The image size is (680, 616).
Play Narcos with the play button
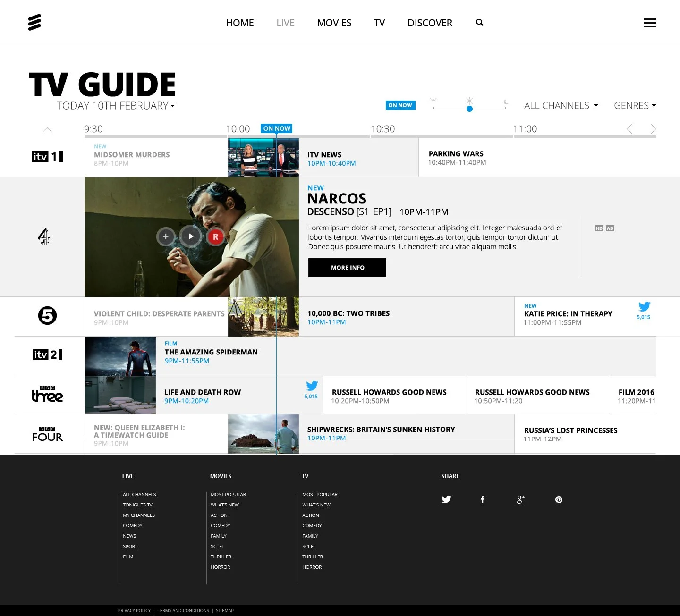[x=191, y=236]
